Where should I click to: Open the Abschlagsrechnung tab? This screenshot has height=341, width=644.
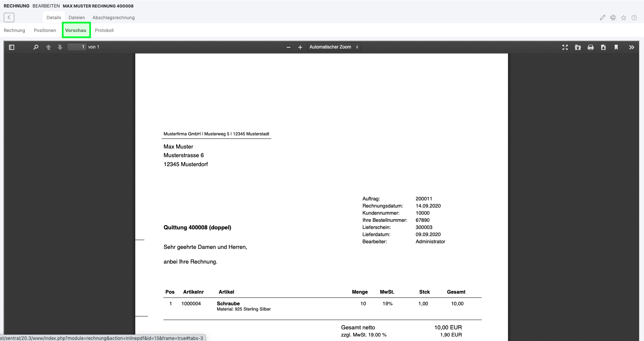coord(113,18)
